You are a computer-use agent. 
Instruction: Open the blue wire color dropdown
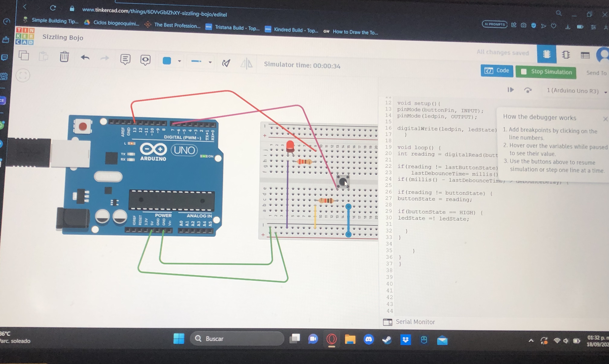[x=180, y=61]
